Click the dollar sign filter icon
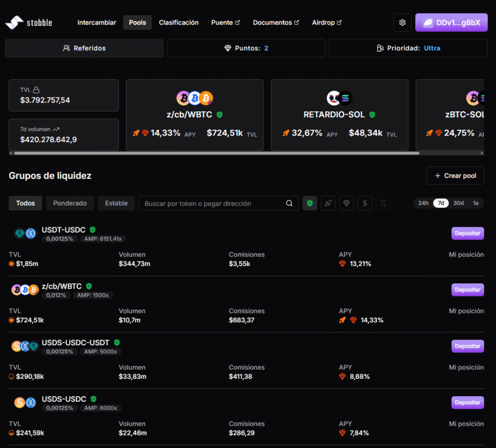The width and height of the screenshot is (496, 448). [x=365, y=203]
